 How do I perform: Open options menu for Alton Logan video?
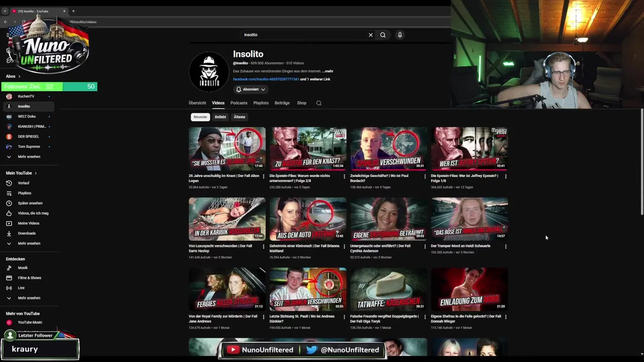click(264, 176)
